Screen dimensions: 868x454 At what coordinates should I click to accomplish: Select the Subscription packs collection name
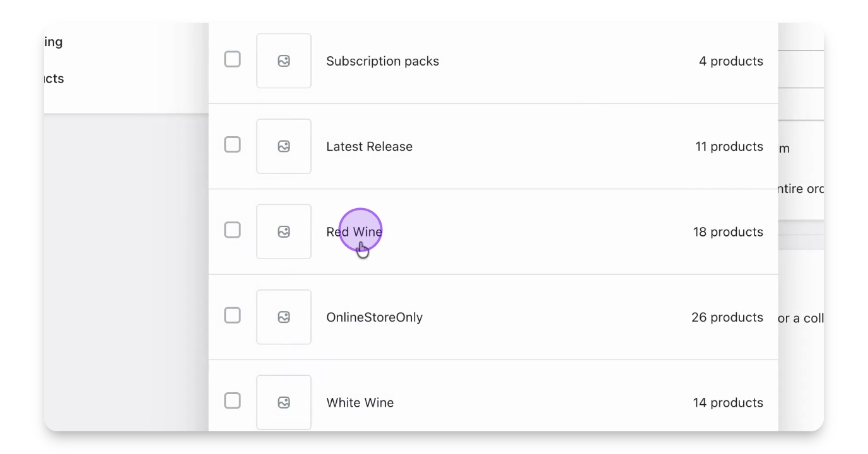pyautogui.click(x=382, y=61)
